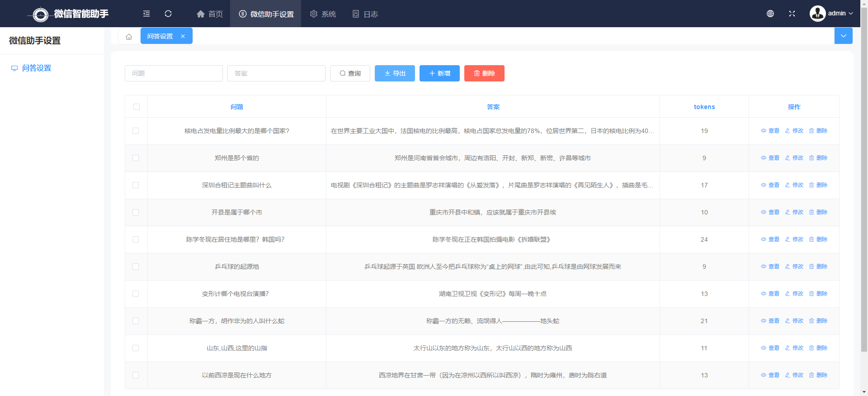Click the 微信智能助手 logo
The width and height of the screenshot is (868, 396).
(68, 14)
